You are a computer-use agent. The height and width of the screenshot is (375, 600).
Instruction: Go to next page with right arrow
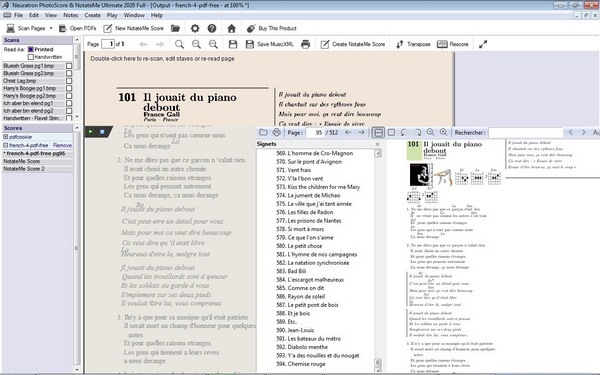point(160,44)
